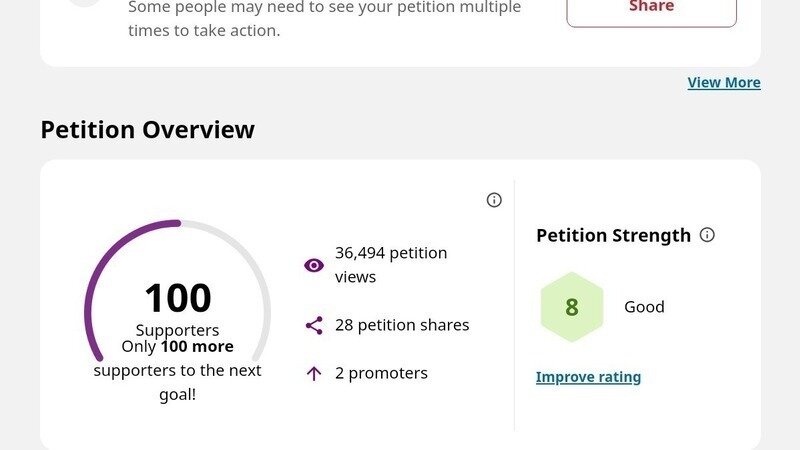Click the share icon beside petition shares

(314, 325)
